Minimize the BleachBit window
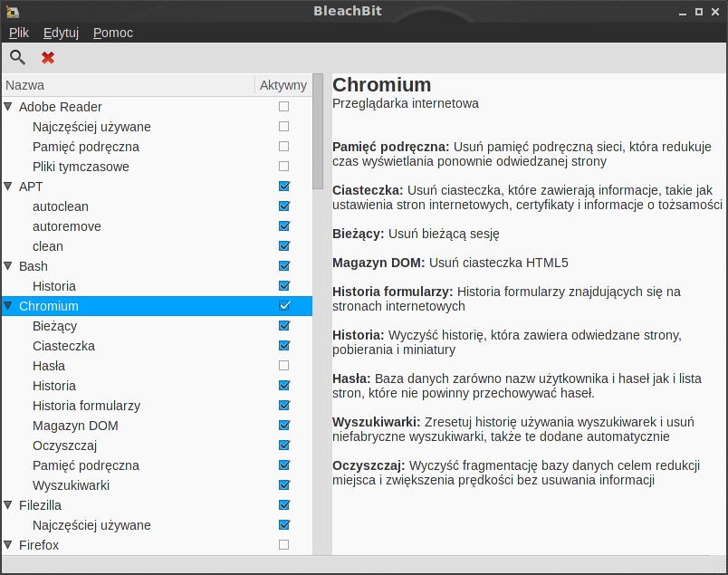The image size is (728, 575). tap(682, 13)
